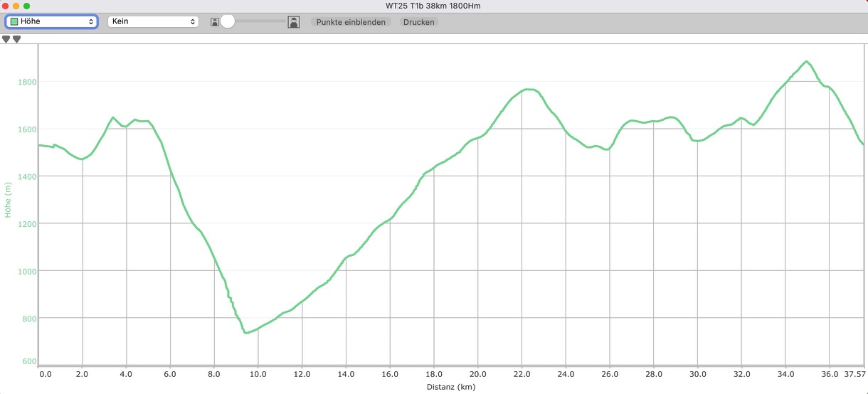Click the curve's summit near 22 km
This screenshot has height=394, width=868.
(527, 90)
